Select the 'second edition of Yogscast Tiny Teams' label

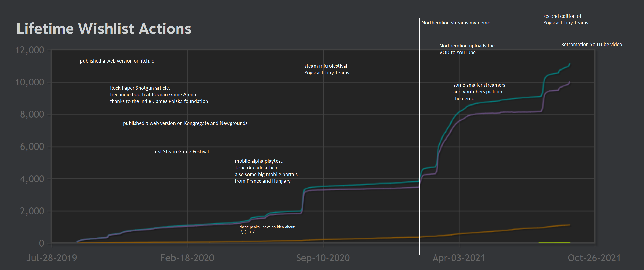tap(565, 20)
